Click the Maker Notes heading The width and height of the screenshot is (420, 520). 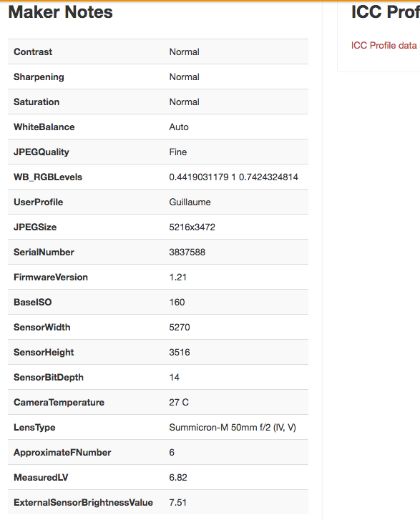60,12
